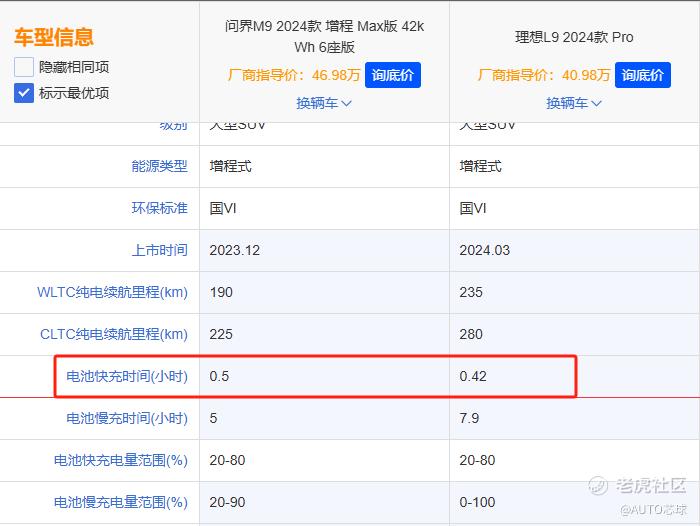Click the 环保标准 row label
Viewport: 700px width, 526px height.
pos(159,208)
